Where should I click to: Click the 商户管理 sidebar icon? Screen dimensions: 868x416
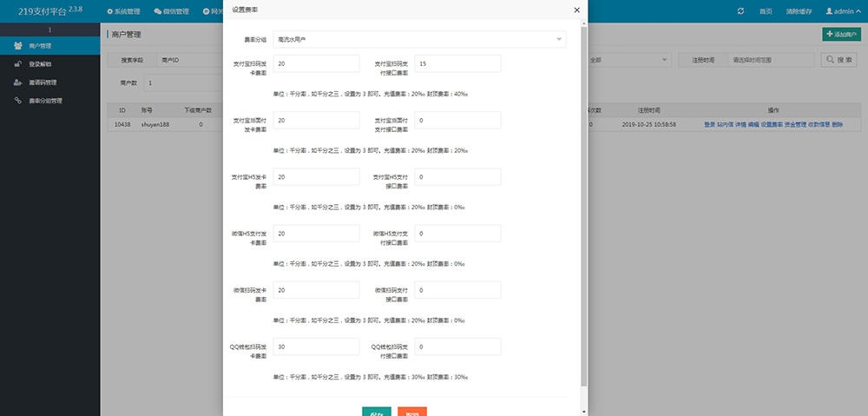(19, 44)
